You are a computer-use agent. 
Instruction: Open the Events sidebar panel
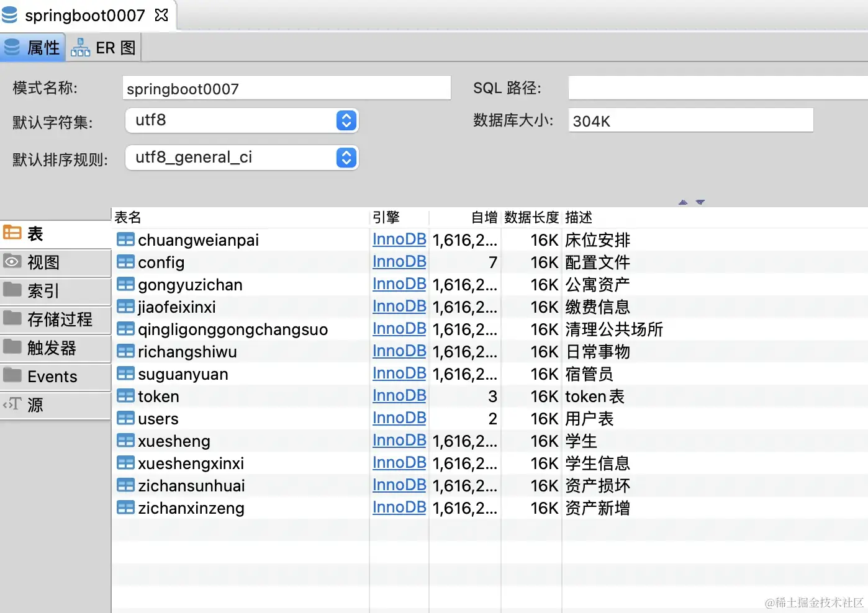point(53,377)
